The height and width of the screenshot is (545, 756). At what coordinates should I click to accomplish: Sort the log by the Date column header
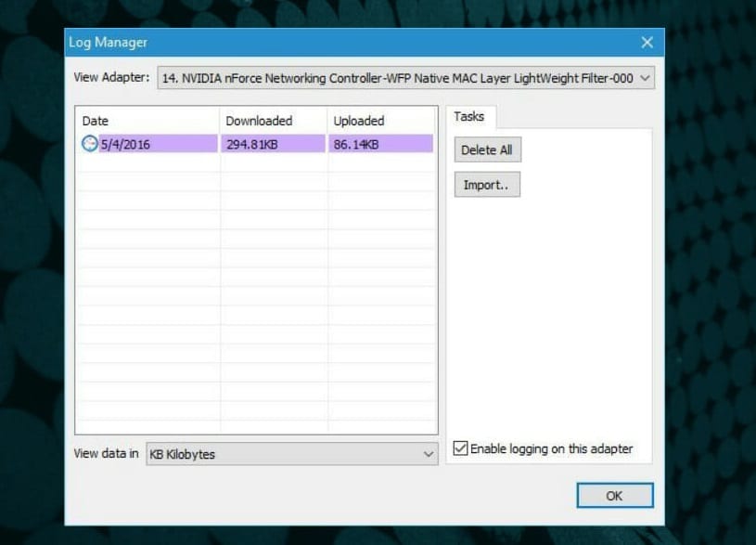point(147,121)
